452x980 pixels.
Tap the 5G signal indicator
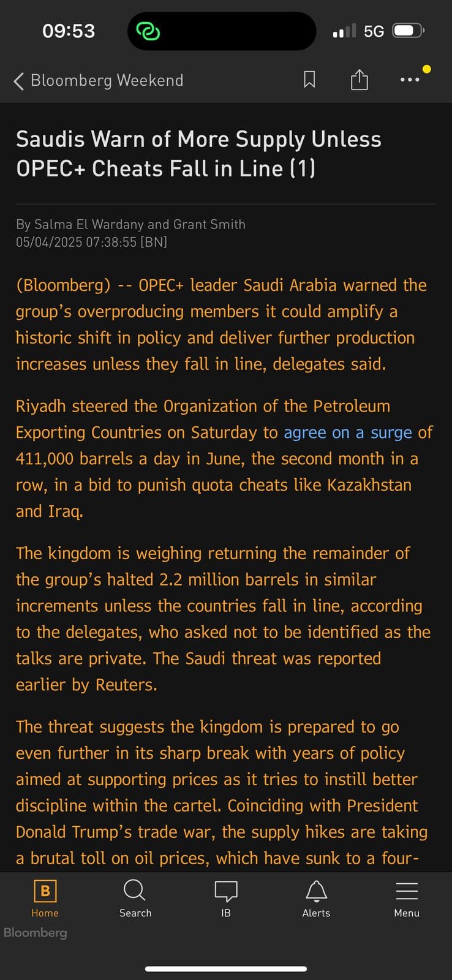374,31
